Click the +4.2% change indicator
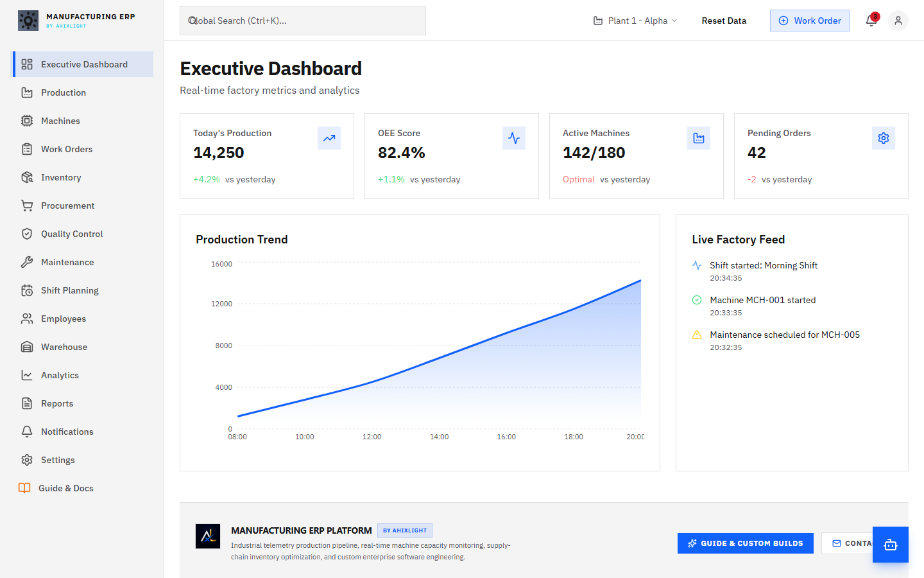924x578 pixels. [x=207, y=179]
